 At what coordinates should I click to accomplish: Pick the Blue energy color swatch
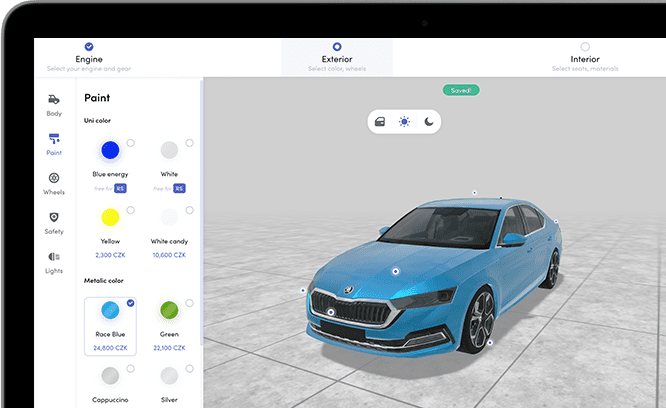(110, 150)
